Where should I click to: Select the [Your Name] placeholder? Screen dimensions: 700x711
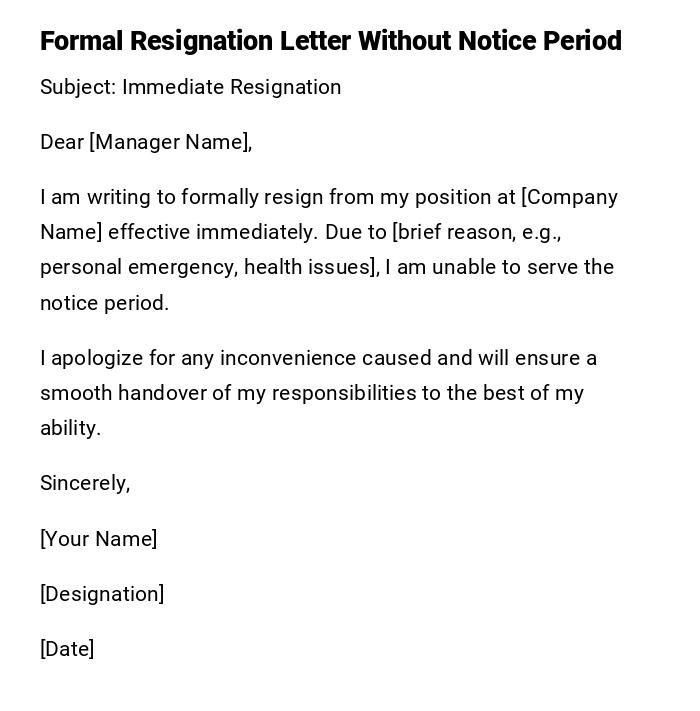[98, 539]
